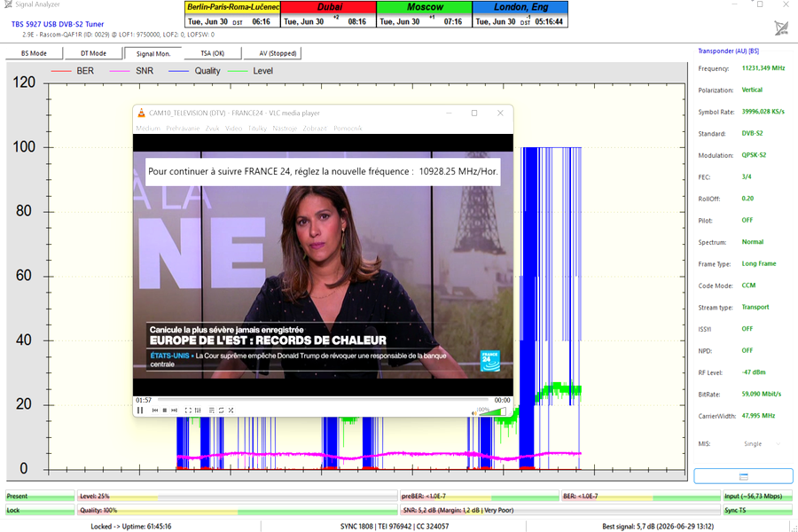
Task: Switch to BS Mode tab
Action: (34, 53)
